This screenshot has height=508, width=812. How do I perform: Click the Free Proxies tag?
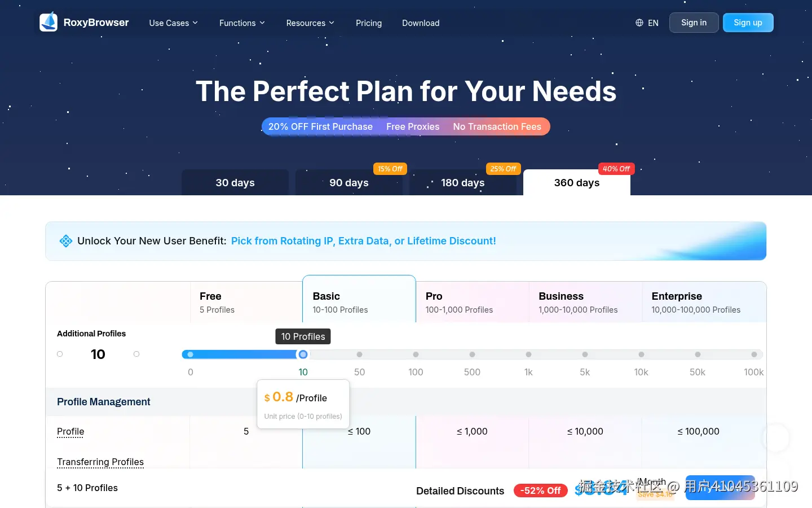coord(413,127)
